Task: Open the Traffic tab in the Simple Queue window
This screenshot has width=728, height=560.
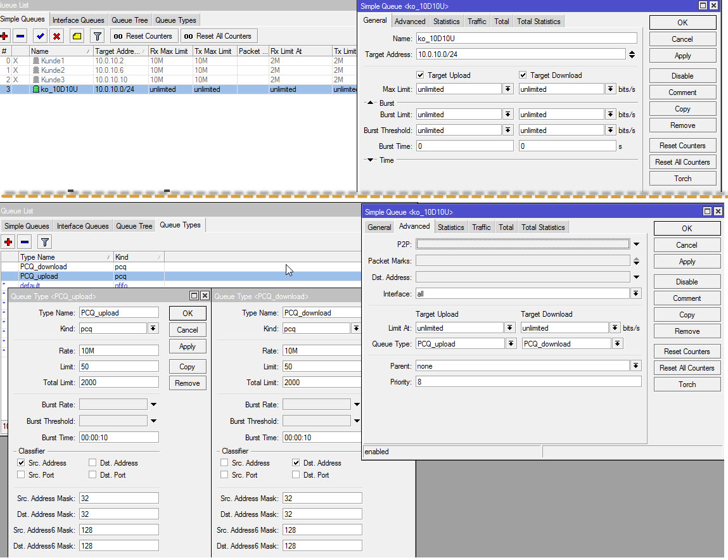Action: (x=476, y=21)
